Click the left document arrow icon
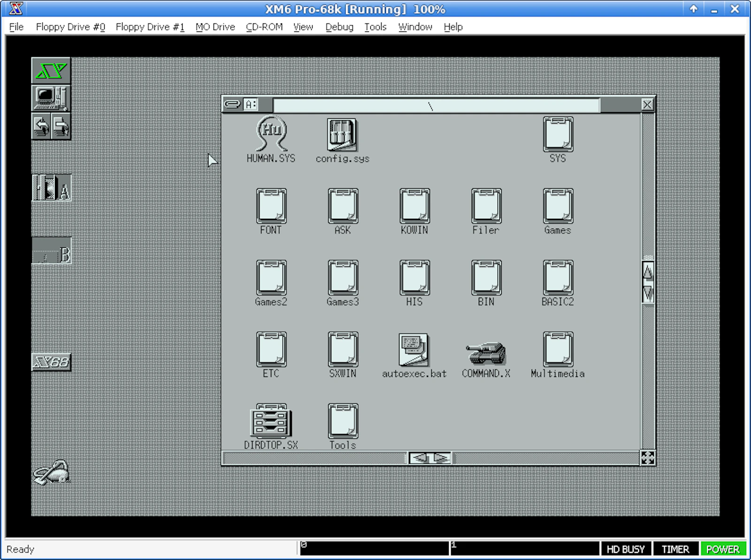This screenshot has height=560, width=751. coord(41,126)
